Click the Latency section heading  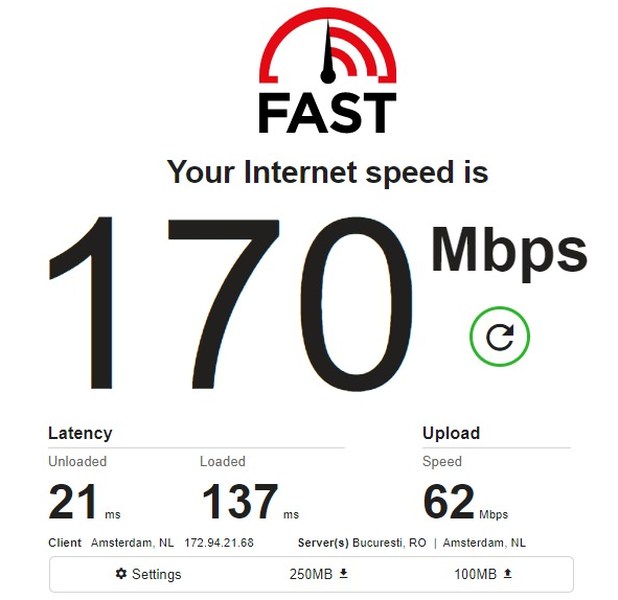(80, 433)
